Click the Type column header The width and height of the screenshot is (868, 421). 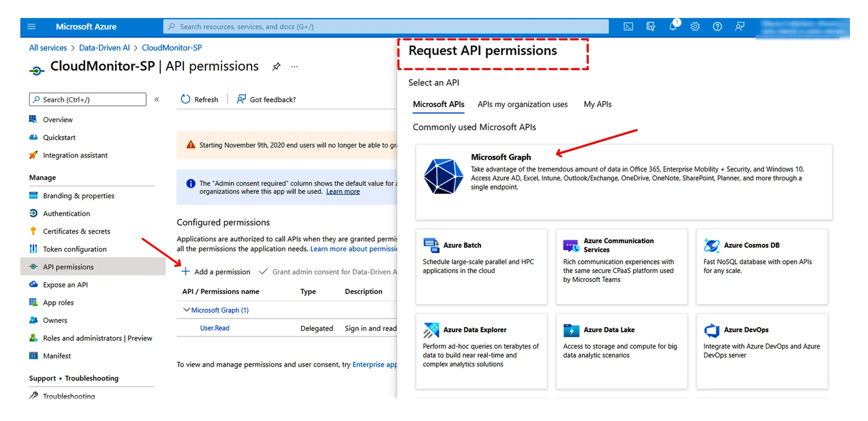coord(308,291)
